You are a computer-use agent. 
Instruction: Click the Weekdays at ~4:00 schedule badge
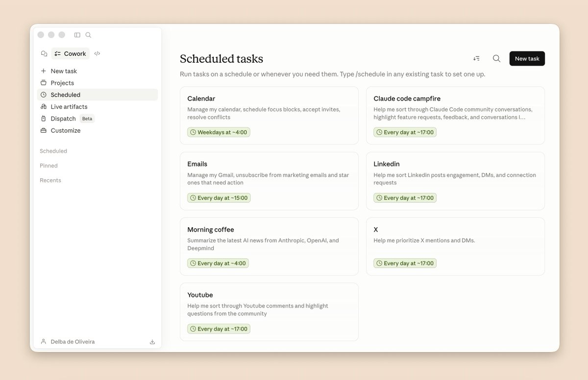(x=219, y=132)
